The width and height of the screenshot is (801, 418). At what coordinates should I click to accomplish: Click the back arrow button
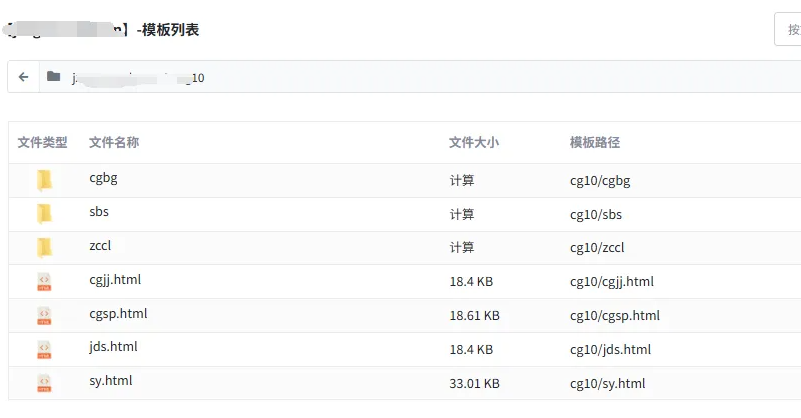[23, 77]
